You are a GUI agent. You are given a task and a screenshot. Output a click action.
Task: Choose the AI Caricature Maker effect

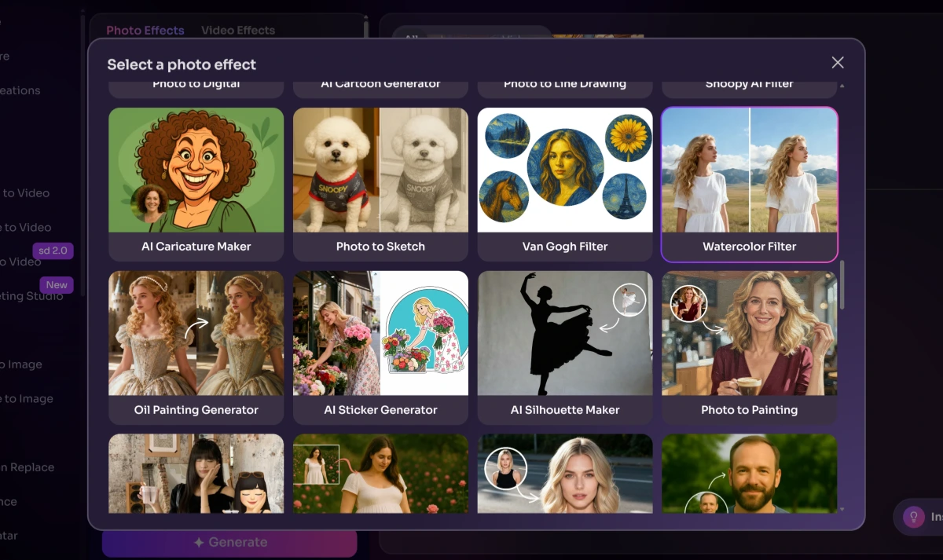pos(196,184)
